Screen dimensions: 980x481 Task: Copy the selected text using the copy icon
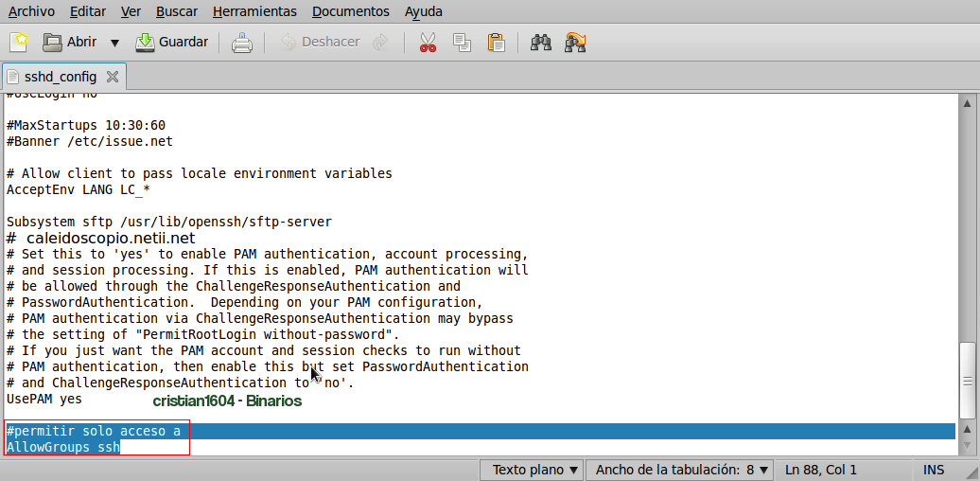click(x=462, y=42)
